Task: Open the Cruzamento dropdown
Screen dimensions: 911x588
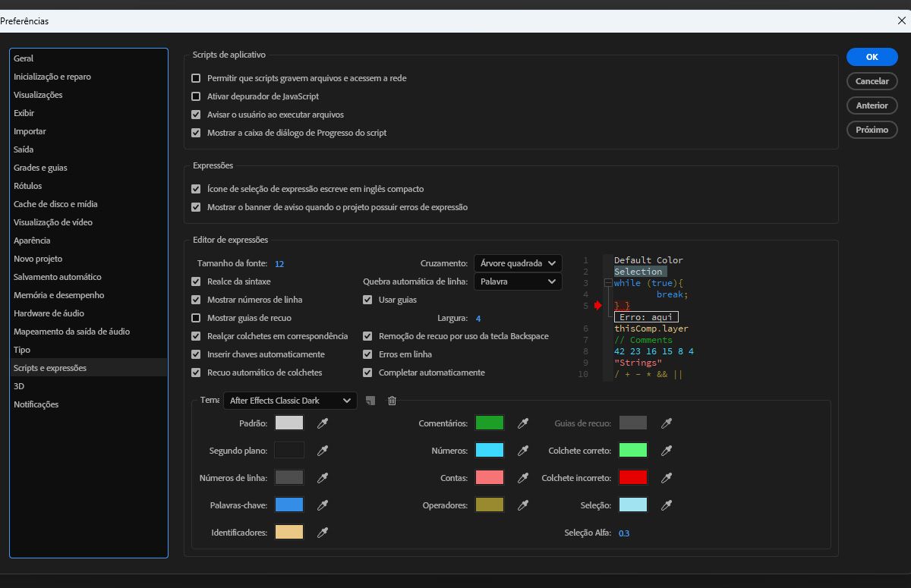Action: [x=518, y=263]
